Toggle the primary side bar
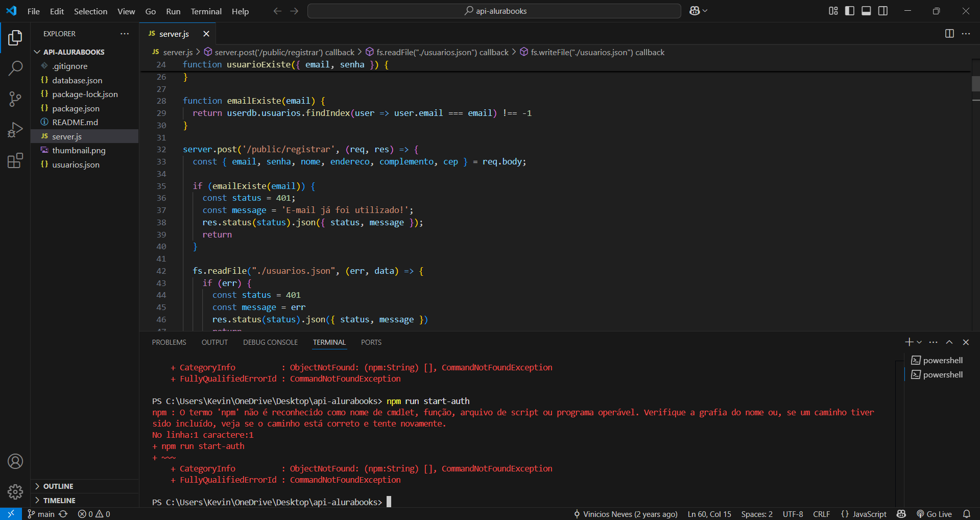980x520 pixels. tap(850, 11)
